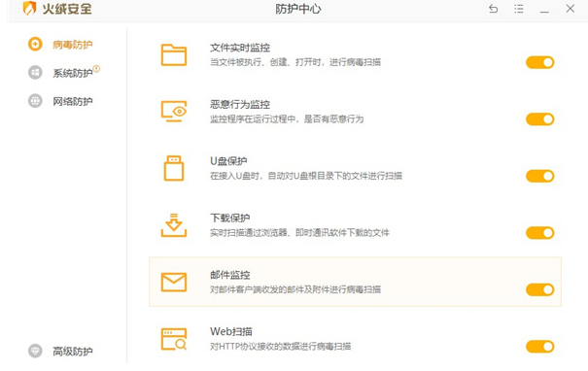Click the back arrow icon in title bar
Image resolution: width=588 pixels, height=371 pixels.
click(493, 9)
